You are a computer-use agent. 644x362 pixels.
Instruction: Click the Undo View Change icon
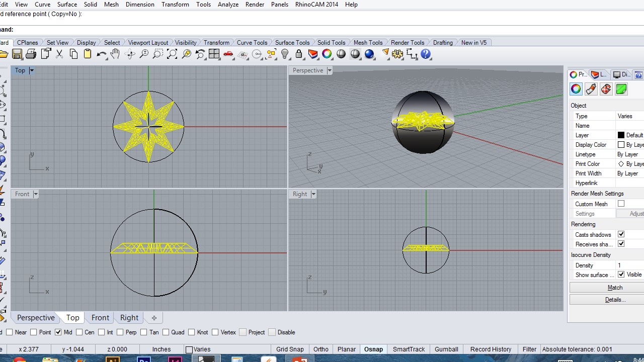pyautogui.click(x=200, y=54)
